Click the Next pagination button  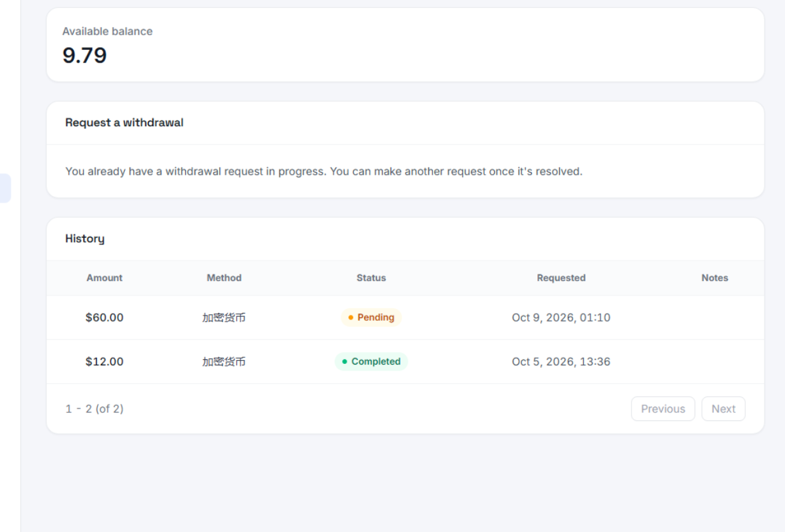pos(723,409)
